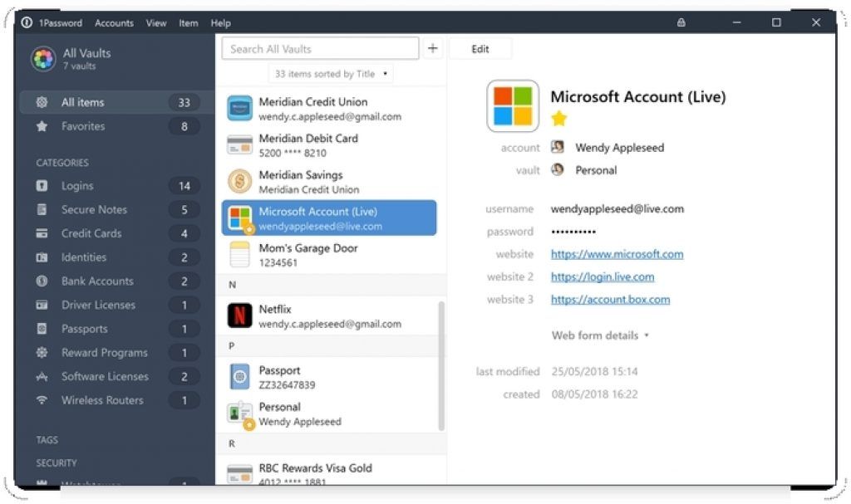
Task: Click the Search All Vaults field
Action: click(x=320, y=49)
